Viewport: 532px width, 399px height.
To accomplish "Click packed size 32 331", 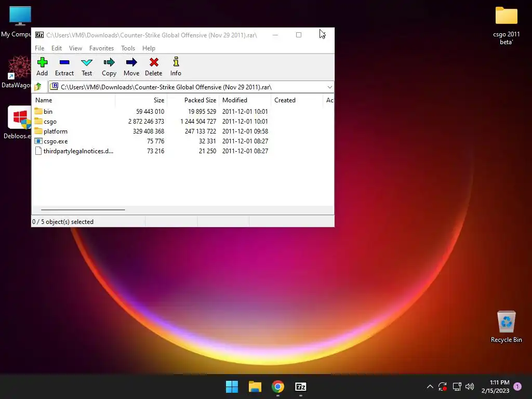I will coord(207,141).
